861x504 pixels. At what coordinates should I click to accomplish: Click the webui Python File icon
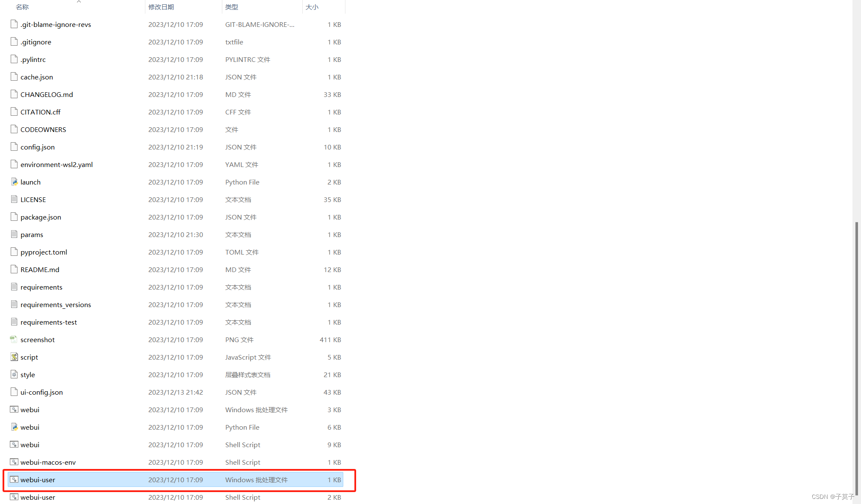pos(14,427)
